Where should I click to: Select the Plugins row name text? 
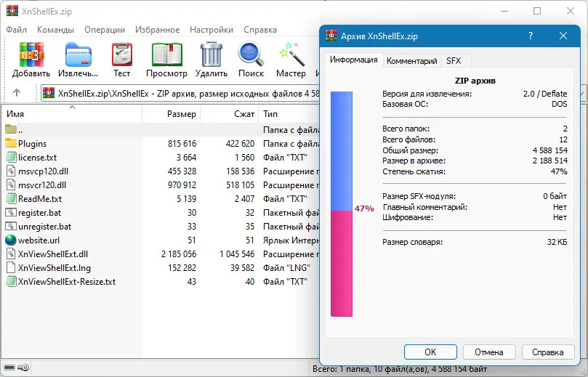click(32, 144)
